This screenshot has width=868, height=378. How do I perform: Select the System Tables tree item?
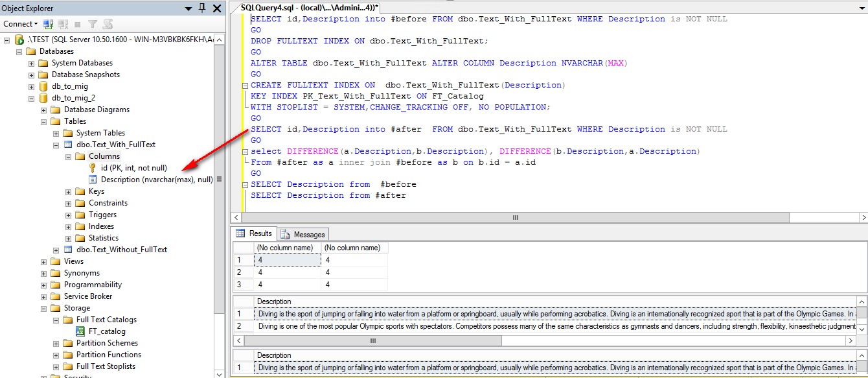point(100,133)
